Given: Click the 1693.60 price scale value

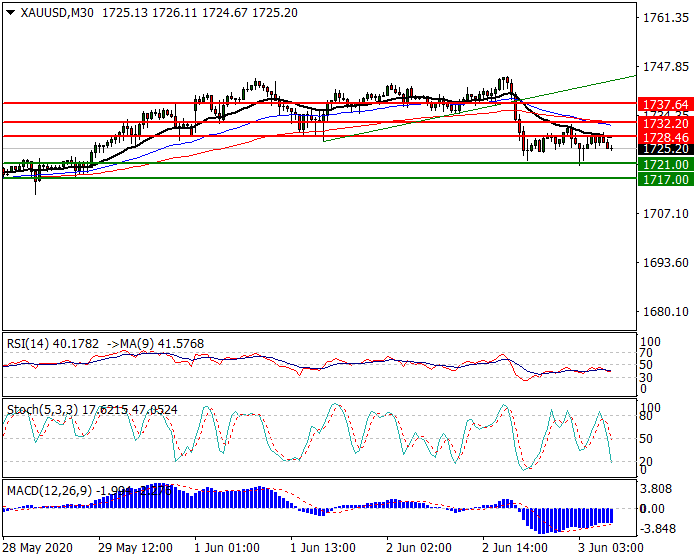Looking at the screenshot, I should pos(665,263).
